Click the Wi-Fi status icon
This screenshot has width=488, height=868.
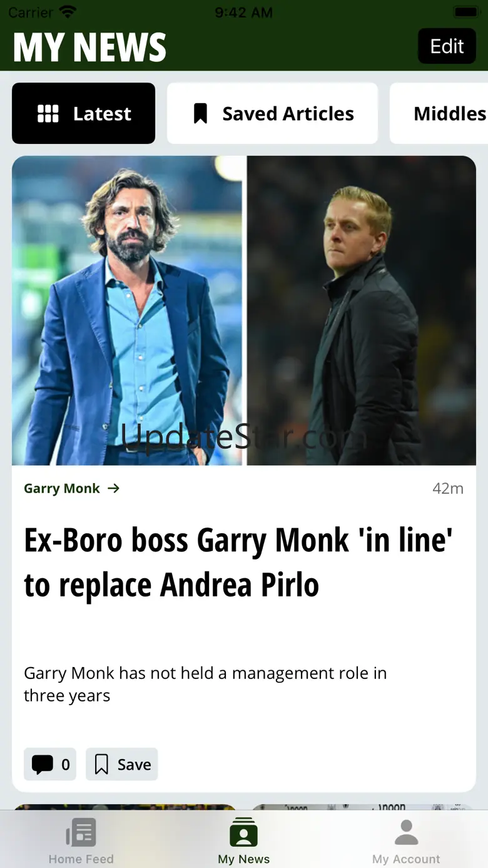tap(67, 12)
